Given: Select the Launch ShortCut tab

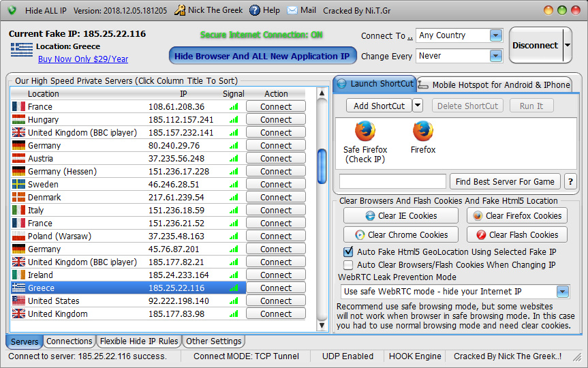Looking at the screenshot, I should (x=375, y=84).
